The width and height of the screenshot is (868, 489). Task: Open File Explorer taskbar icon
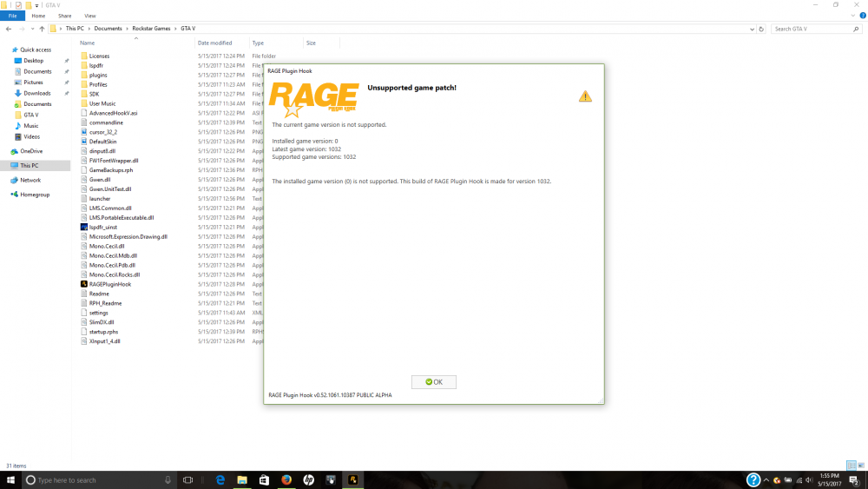point(242,480)
